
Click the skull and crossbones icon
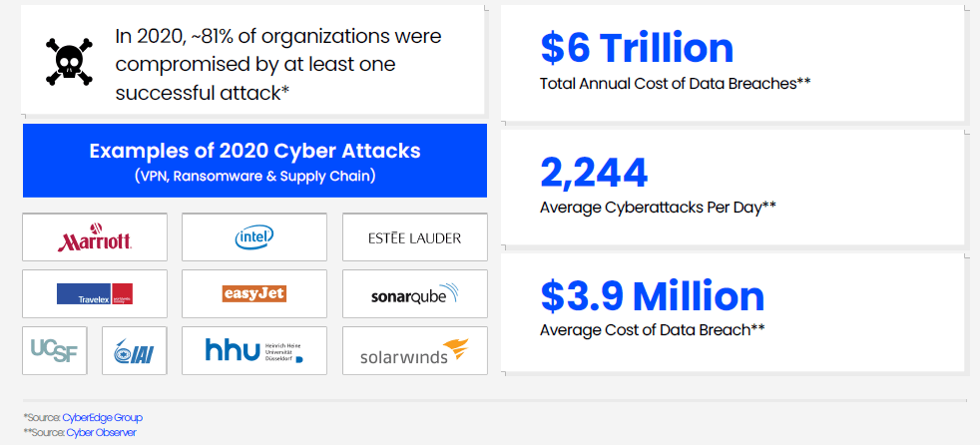tap(70, 62)
